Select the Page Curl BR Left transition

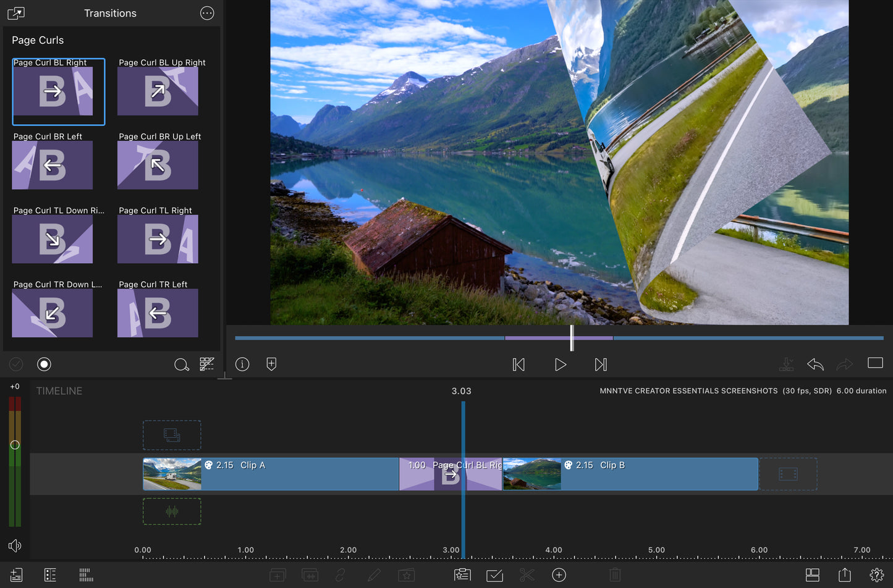point(53,164)
